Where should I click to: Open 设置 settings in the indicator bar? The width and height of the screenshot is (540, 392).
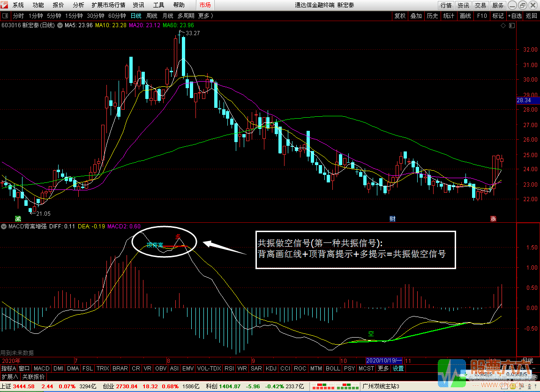point(397,369)
